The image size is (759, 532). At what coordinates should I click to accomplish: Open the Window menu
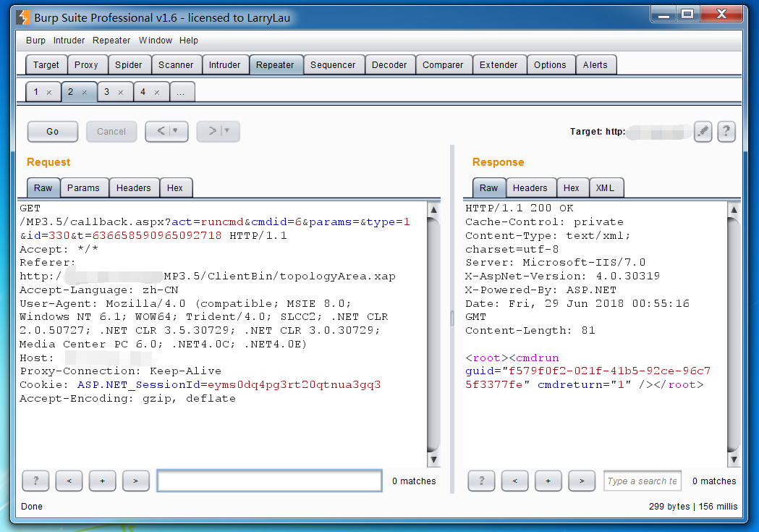[156, 41]
